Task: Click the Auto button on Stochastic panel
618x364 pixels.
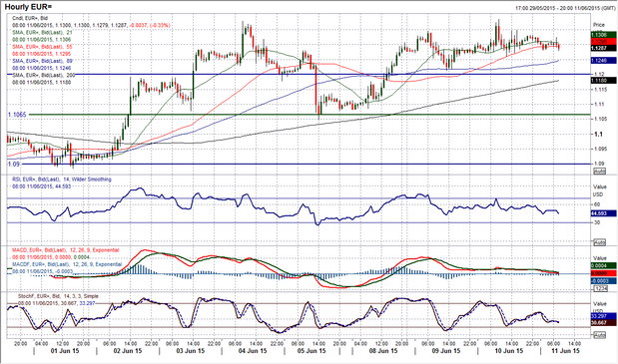Action: 599,335
